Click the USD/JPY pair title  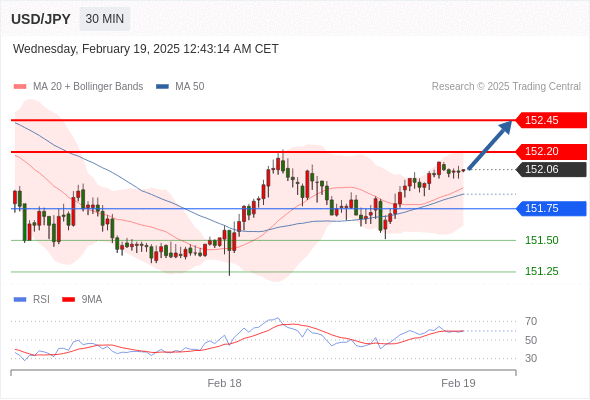tap(41, 19)
